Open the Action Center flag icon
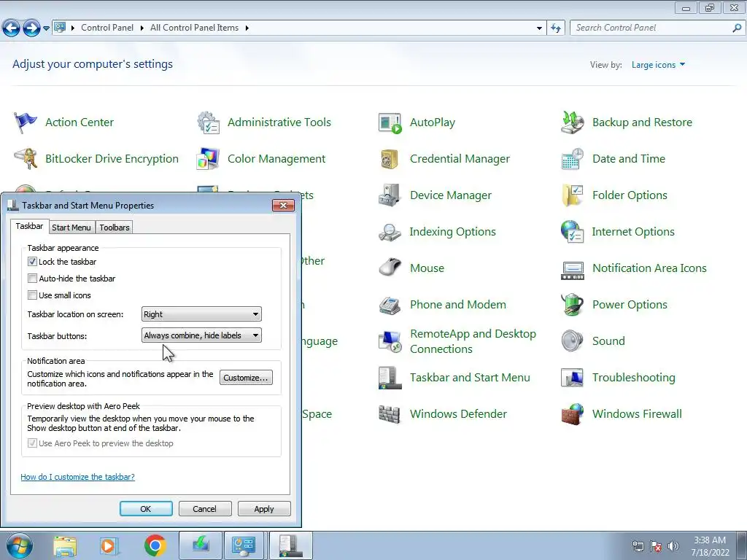The image size is (747, 560). [x=26, y=122]
